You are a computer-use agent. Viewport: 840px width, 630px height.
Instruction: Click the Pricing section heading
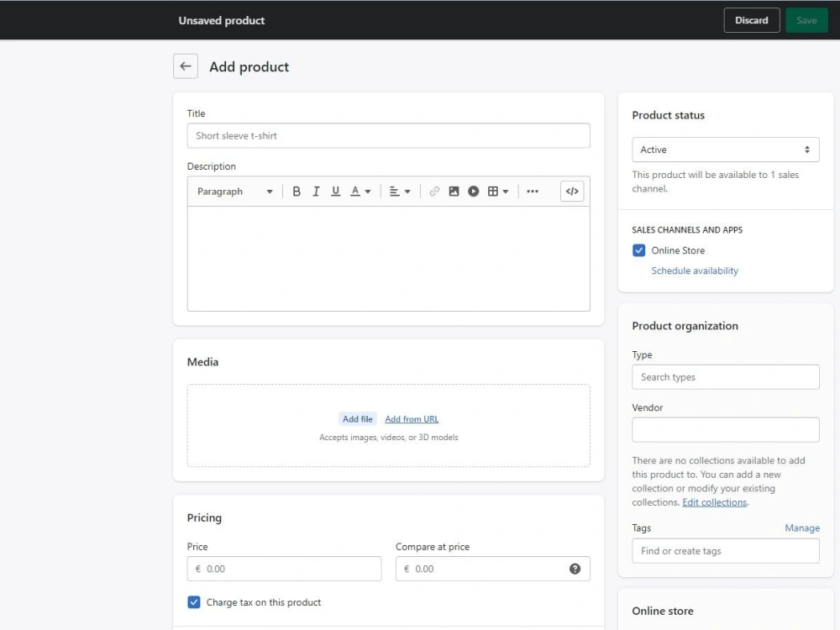pos(204,517)
